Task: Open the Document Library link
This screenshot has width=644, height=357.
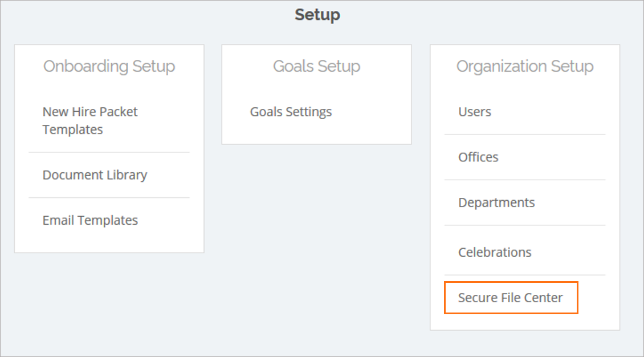Action: 95,175
